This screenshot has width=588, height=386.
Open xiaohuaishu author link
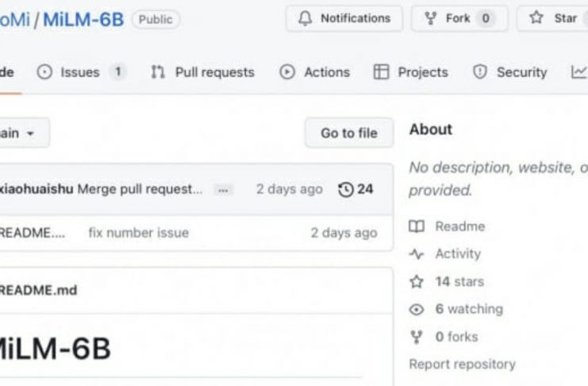tap(37, 189)
